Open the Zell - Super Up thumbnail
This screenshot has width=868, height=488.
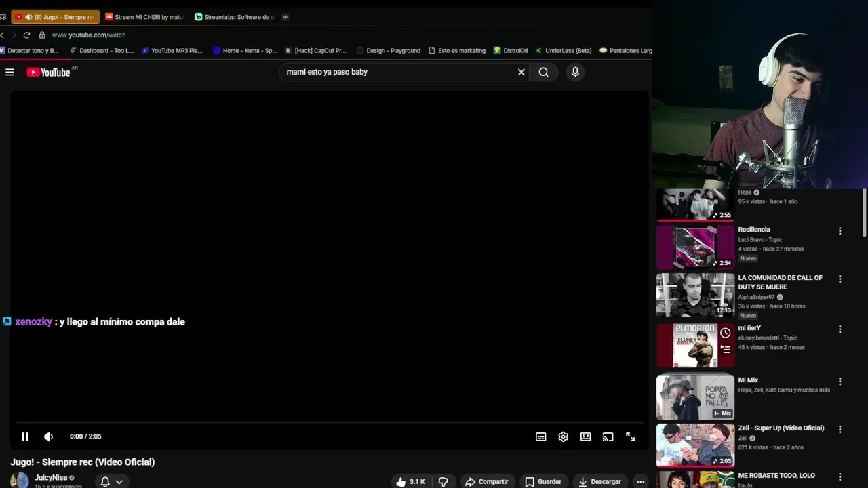click(695, 445)
